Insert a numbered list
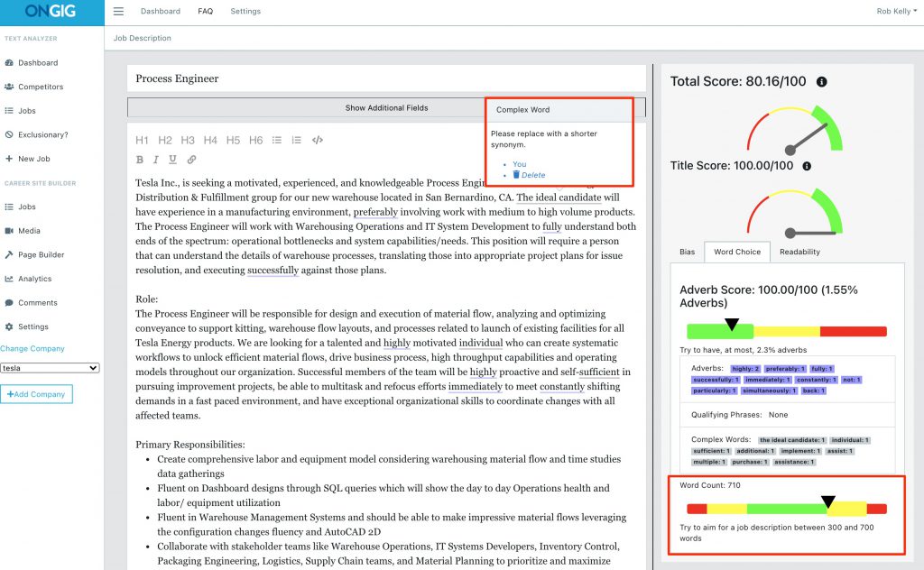The height and width of the screenshot is (570, 924). coord(296,140)
